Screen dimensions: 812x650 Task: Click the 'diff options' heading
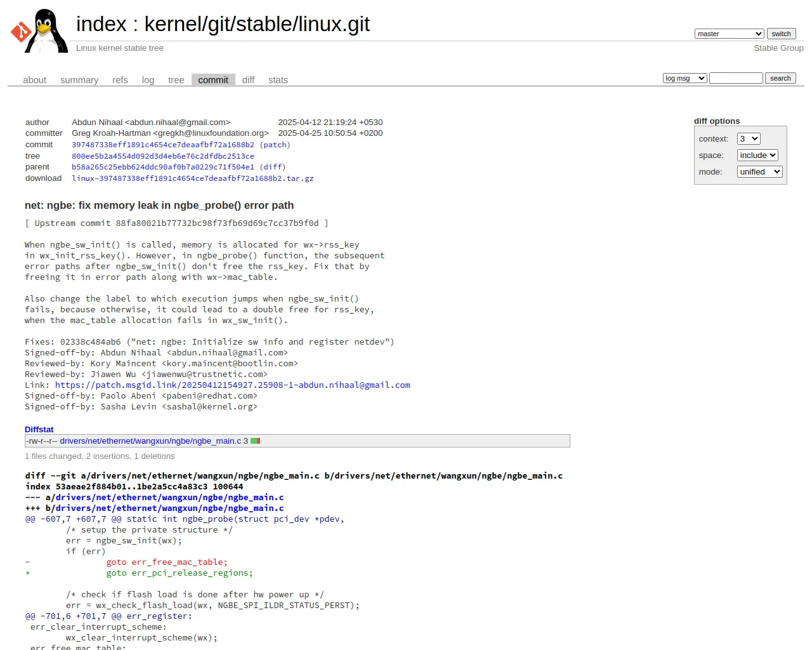tap(717, 121)
